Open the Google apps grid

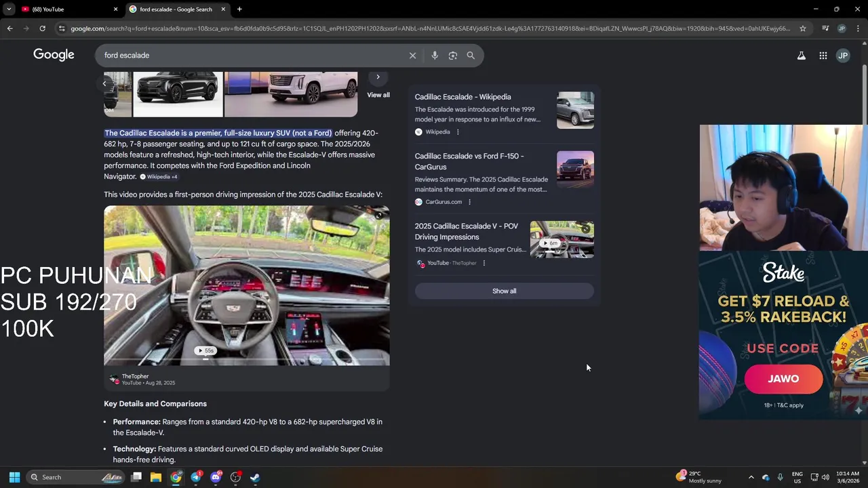pos(823,56)
